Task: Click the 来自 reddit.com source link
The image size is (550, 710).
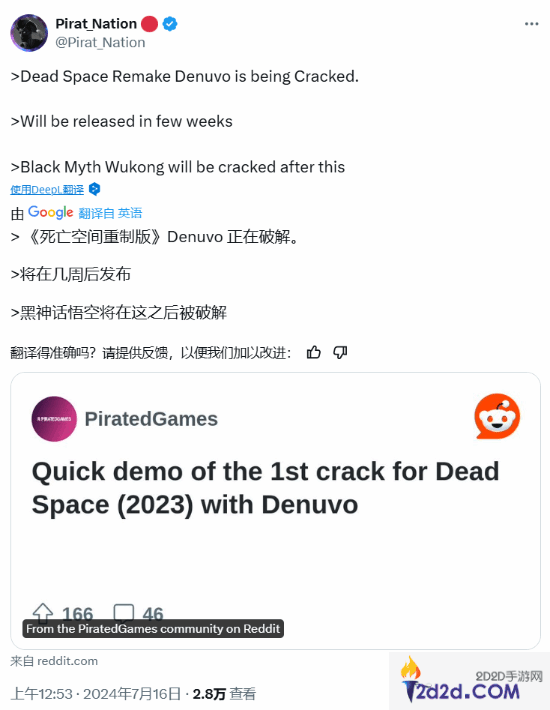Action: tap(54, 661)
